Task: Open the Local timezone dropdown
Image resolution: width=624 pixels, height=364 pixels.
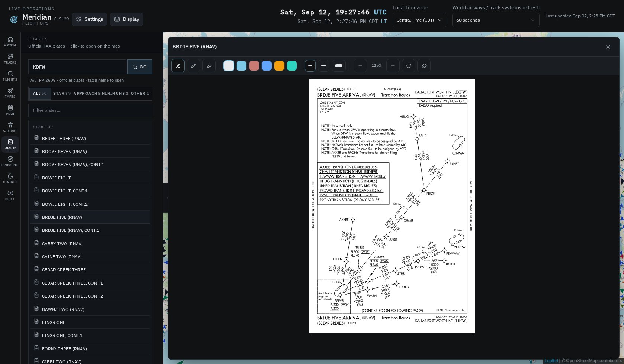Action: coord(419,20)
